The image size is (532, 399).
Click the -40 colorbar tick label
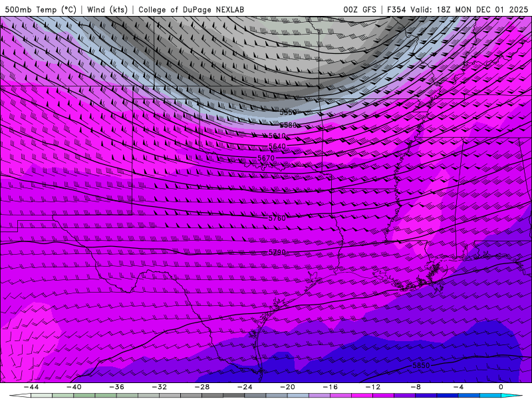coord(74,387)
